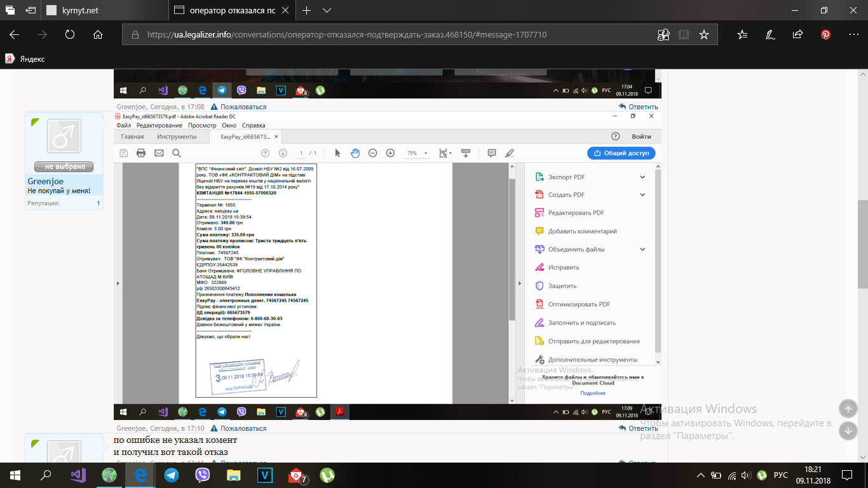Reply with "Ответить" on the 17:10 post
The width and height of the screenshot is (868, 488).
(x=639, y=428)
